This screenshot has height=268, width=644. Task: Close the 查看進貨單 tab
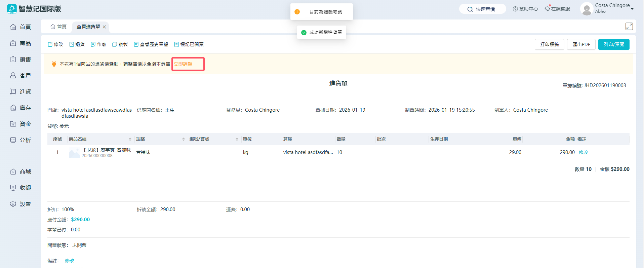click(x=105, y=27)
